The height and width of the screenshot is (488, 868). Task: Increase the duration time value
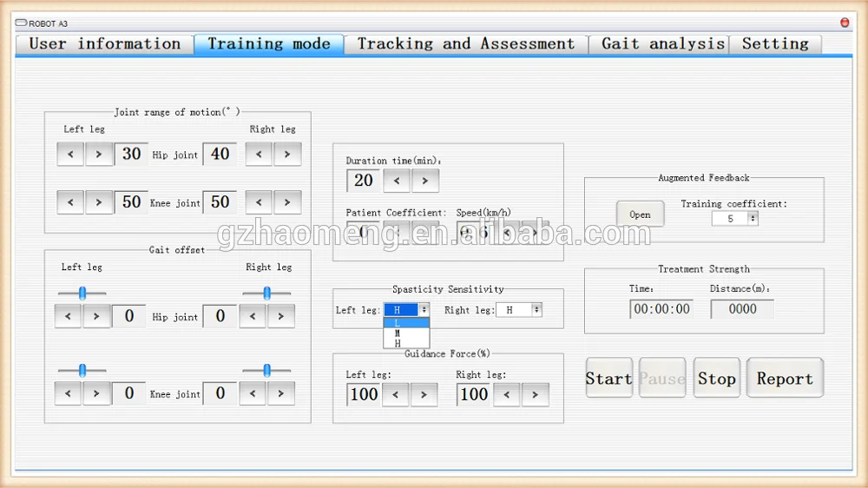425,181
